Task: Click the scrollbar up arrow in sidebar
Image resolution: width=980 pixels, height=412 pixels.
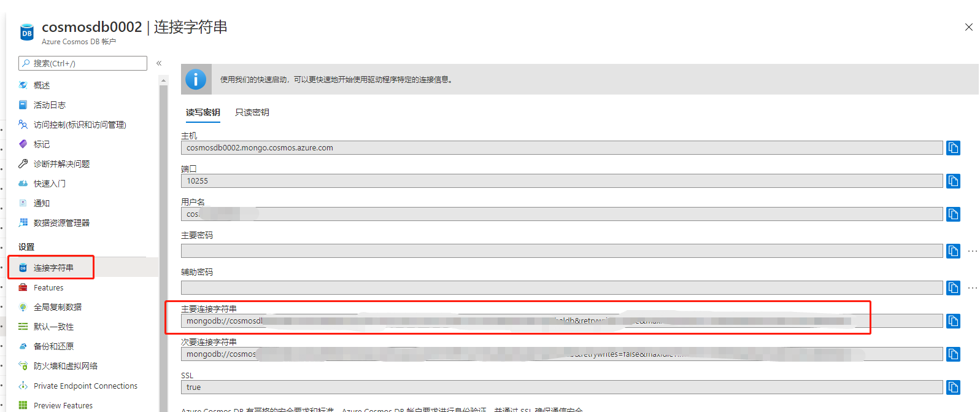Action: [x=163, y=80]
